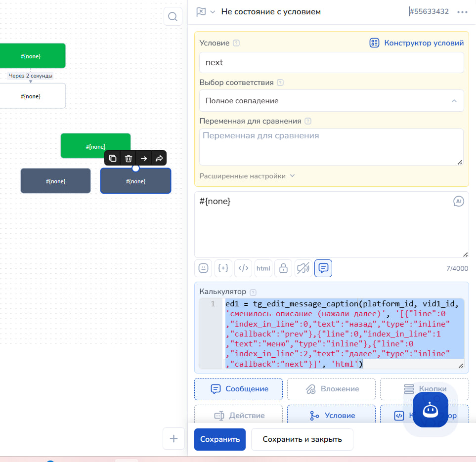Viewport: 476px width, 462px height.
Task: Open the canvas search magnifier
Action: pyautogui.click(x=173, y=16)
